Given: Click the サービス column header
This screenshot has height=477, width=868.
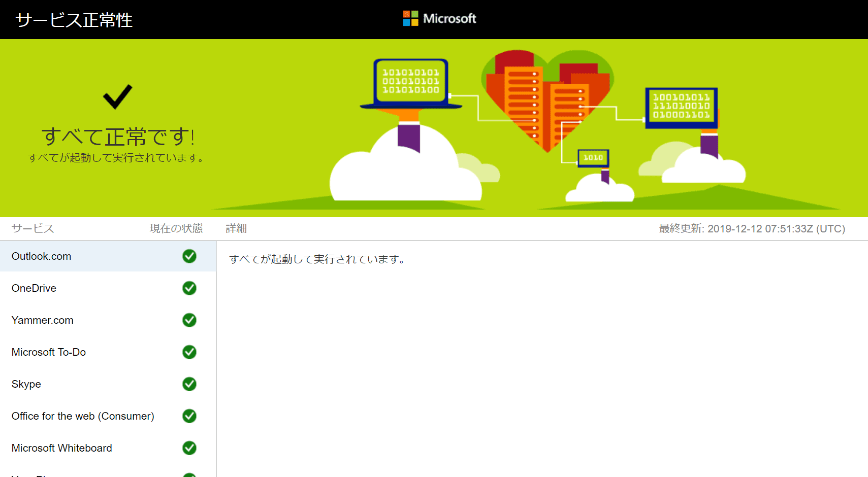Looking at the screenshot, I should 33,228.
